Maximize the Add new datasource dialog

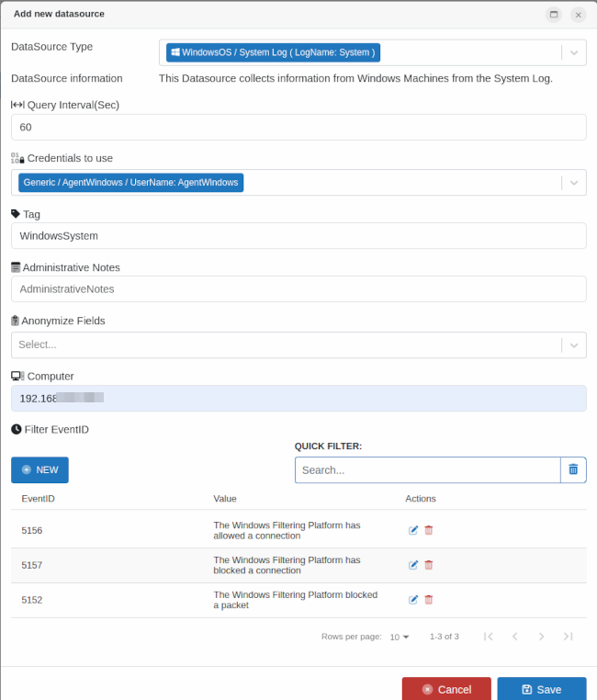tap(554, 15)
